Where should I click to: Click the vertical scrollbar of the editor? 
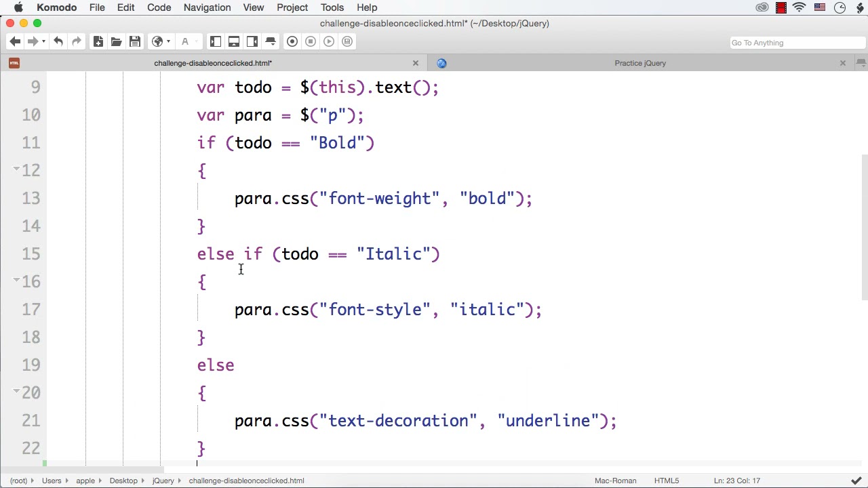865,227
